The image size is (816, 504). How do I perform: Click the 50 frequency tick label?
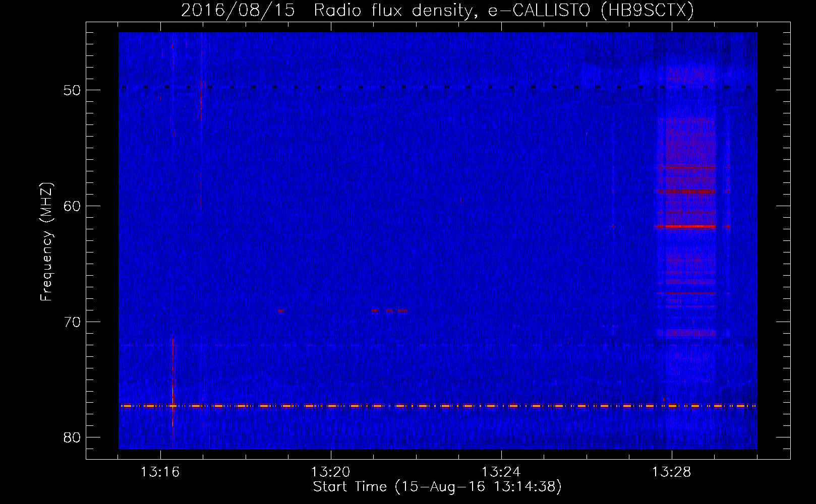pos(72,90)
